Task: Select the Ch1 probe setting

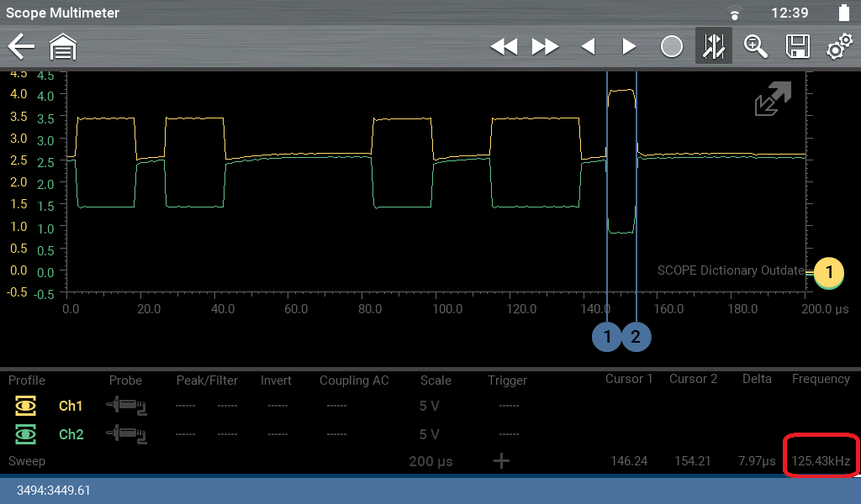Action: tap(126, 407)
